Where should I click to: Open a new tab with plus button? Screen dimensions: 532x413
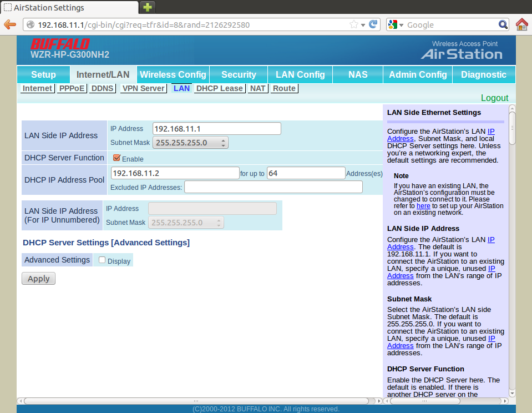(147, 7)
